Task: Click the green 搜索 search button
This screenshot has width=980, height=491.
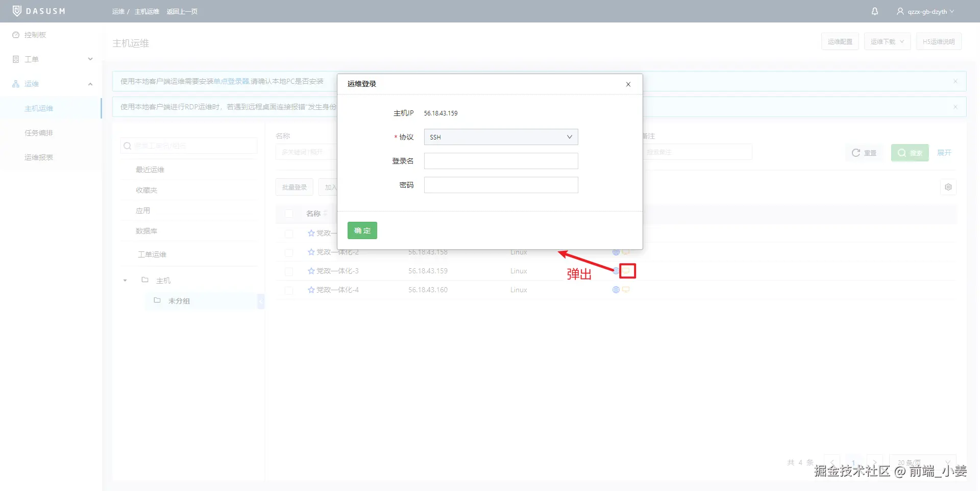Action: click(x=910, y=153)
